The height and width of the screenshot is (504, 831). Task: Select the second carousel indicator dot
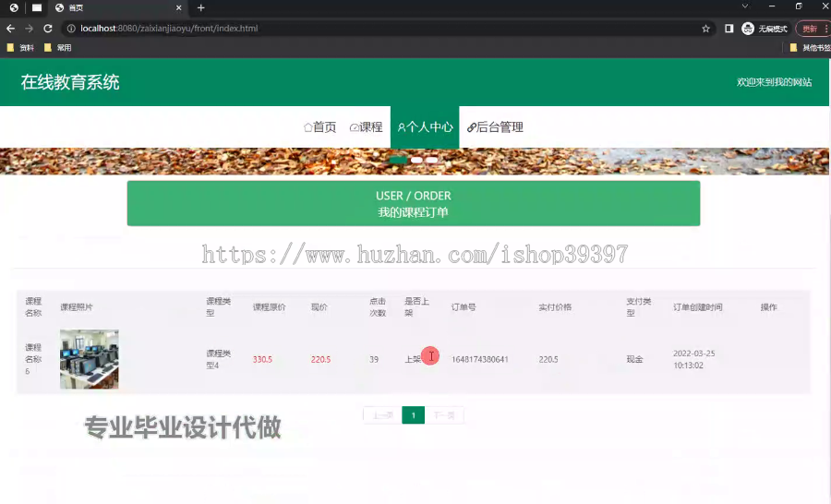click(x=416, y=160)
